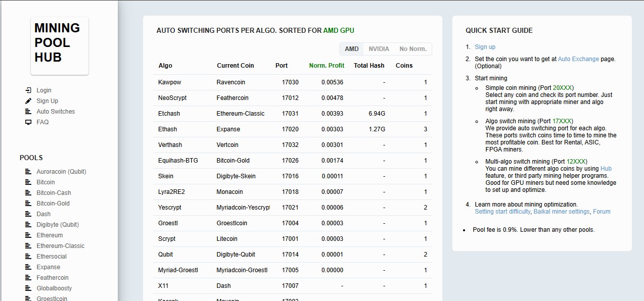Open Setting start difficulty link
The image size is (644, 301).
(503, 211)
